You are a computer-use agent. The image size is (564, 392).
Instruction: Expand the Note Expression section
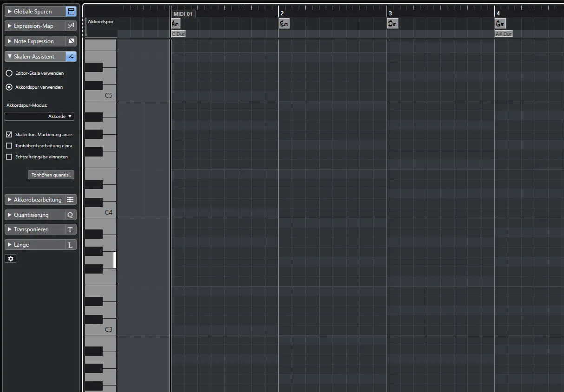pyautogui.click(x=35, y=41)
